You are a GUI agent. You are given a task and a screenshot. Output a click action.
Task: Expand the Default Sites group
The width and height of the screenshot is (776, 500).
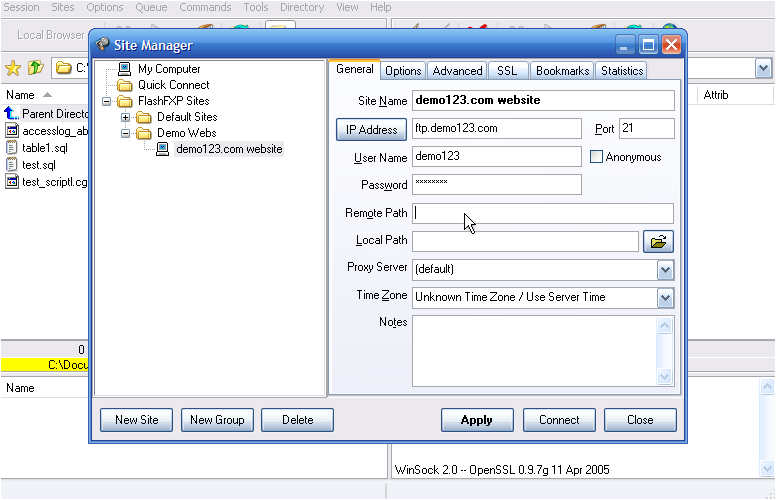coord(126,117)
